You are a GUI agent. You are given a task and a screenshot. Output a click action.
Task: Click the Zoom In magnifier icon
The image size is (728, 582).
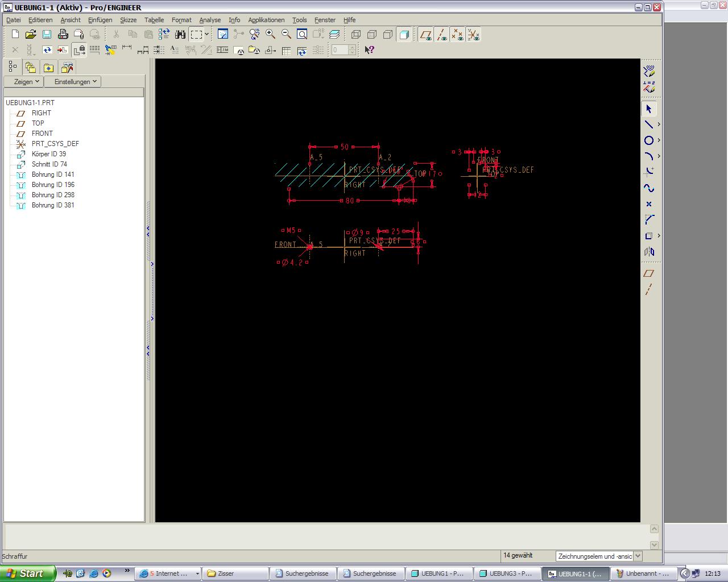pyautogui.click(x=271, y=35)
